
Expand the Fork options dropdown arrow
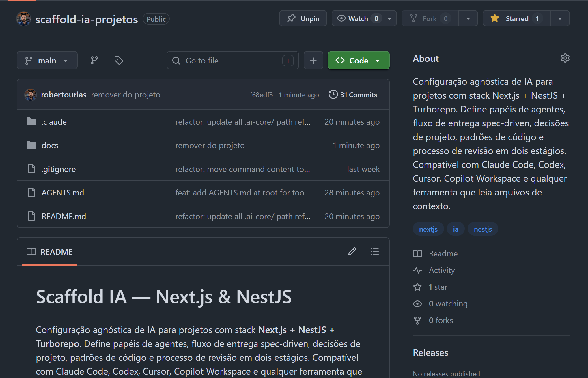(468, 18)
